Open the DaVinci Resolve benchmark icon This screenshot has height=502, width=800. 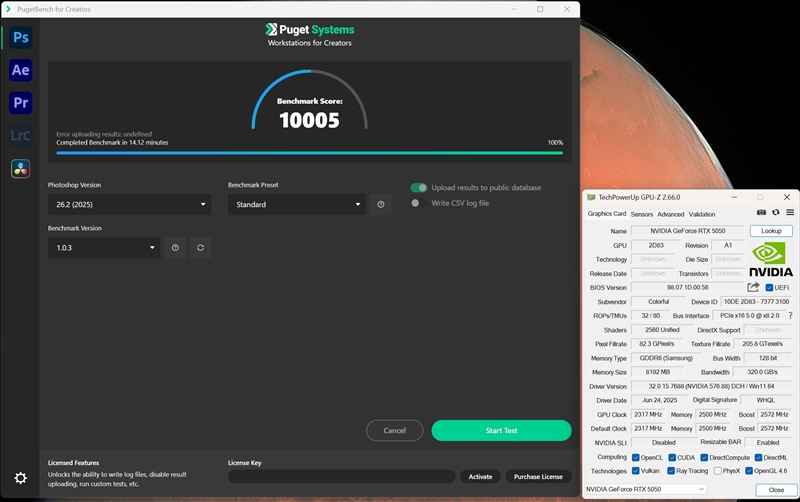pyautogui.click(x=20, y=168)
